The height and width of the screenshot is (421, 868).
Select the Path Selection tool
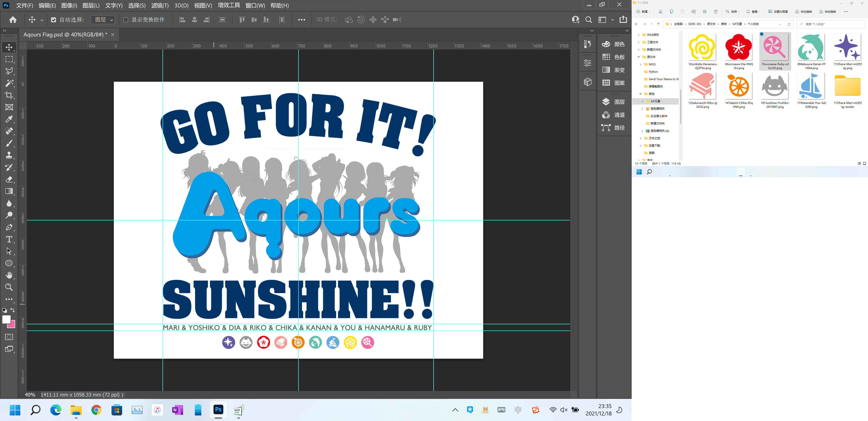[9, 251]
